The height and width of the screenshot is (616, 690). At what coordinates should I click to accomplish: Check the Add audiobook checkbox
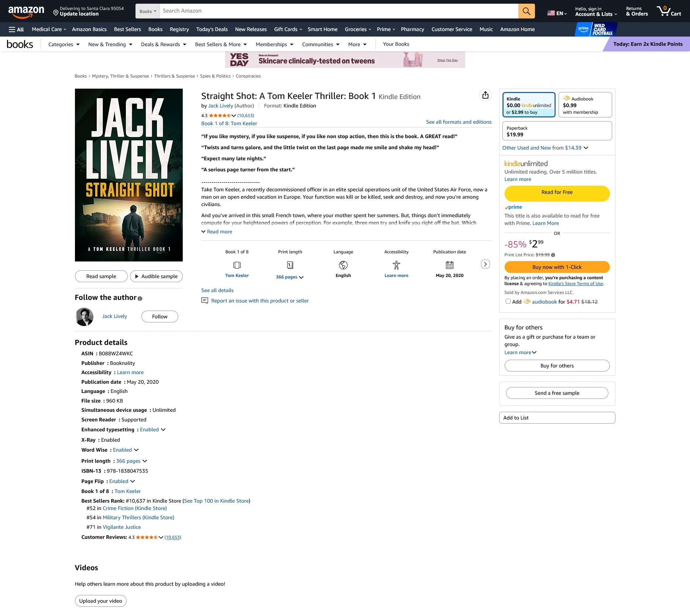coord(508,301)
